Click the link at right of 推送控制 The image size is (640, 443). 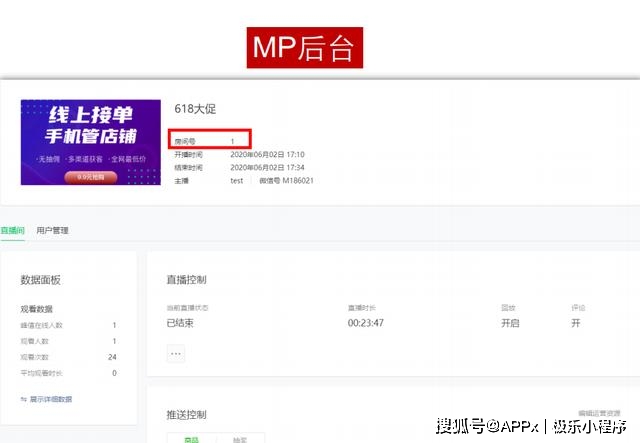coord(599,413)
